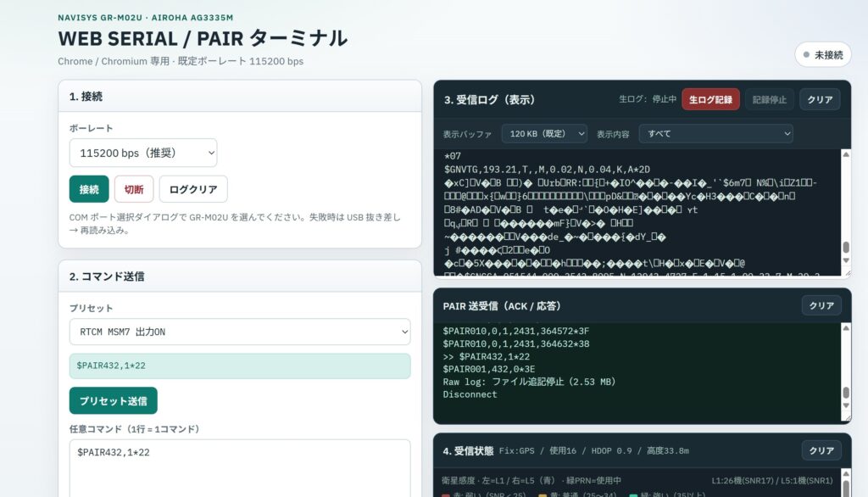The width and height of the screenshot is (868, 497).
Task: Click the 受信ログ resize handle corner
Action: click(847, 272)
